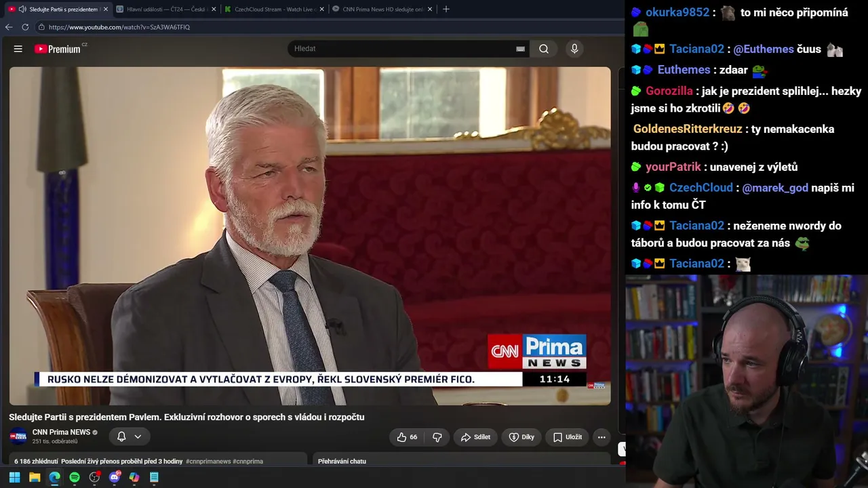Select the video title text 'Sledujte Partii s prezidentem Pavlem'
The height and width of the screenshot is (488, 868).
[85, 417]
